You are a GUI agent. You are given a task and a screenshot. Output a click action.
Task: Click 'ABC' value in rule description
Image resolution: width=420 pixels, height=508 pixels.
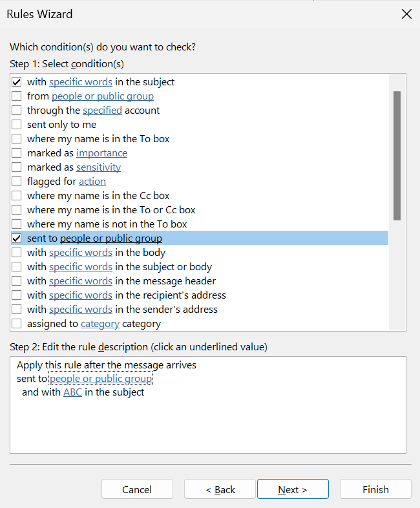[x=72, y=392]
